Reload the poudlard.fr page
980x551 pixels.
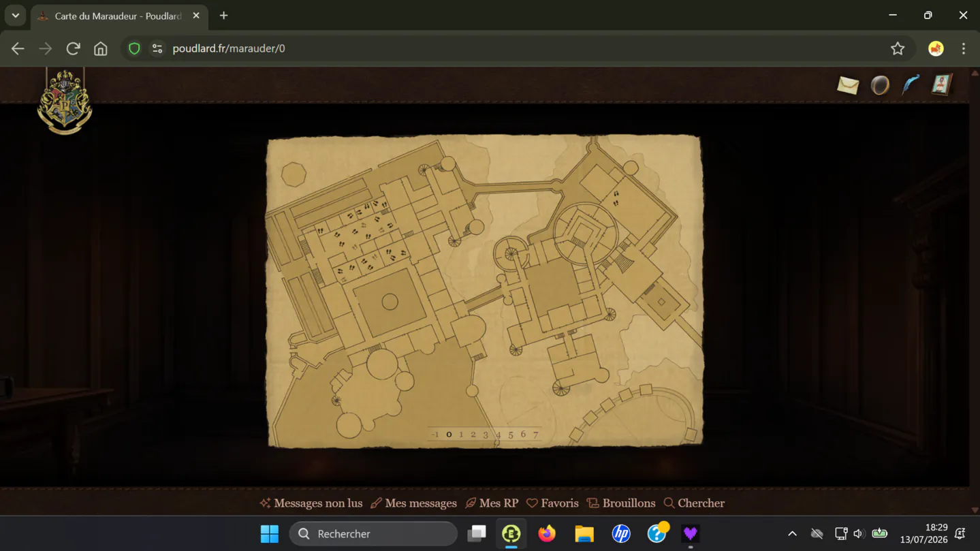pos(73,48)
